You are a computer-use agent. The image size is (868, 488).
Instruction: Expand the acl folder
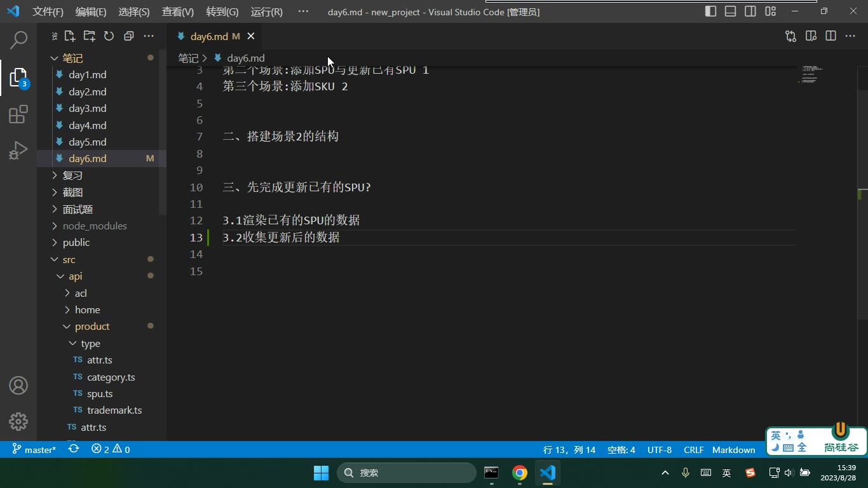102,293
